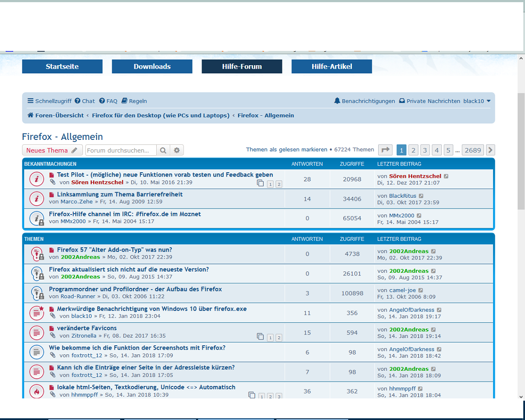Go to the Startseite tab

62,66
